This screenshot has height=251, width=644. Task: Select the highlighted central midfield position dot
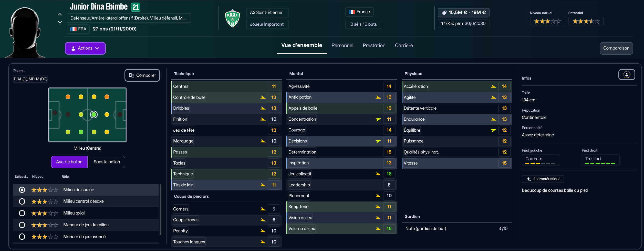(x=94, y=114)
